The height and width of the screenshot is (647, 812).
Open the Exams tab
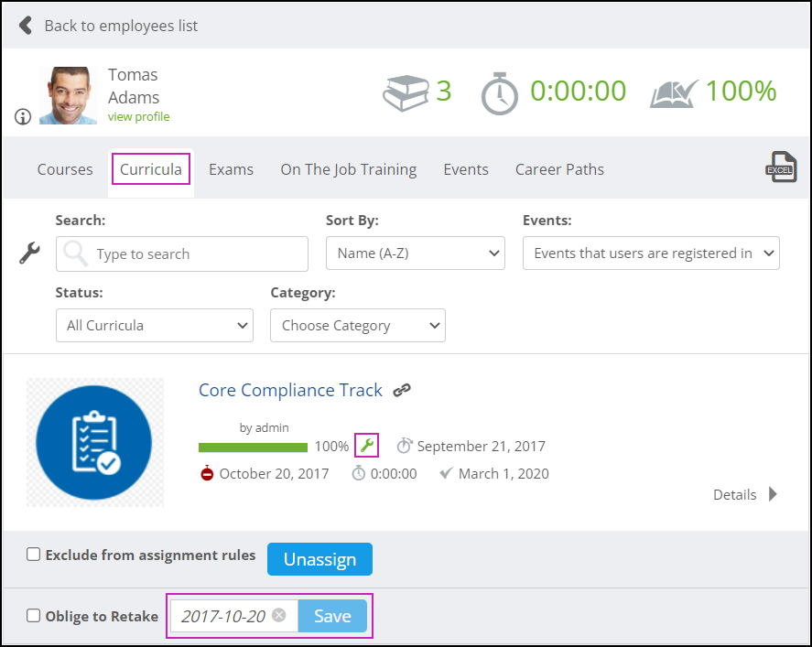pos(231,169)
